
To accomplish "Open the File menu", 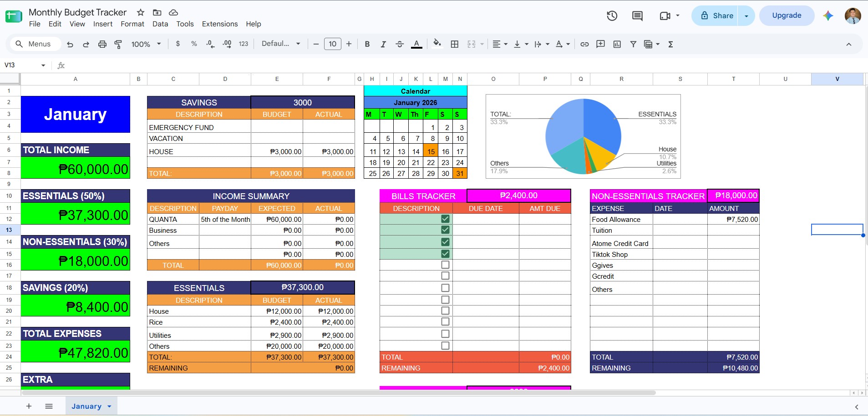I will tap(35, 24).
